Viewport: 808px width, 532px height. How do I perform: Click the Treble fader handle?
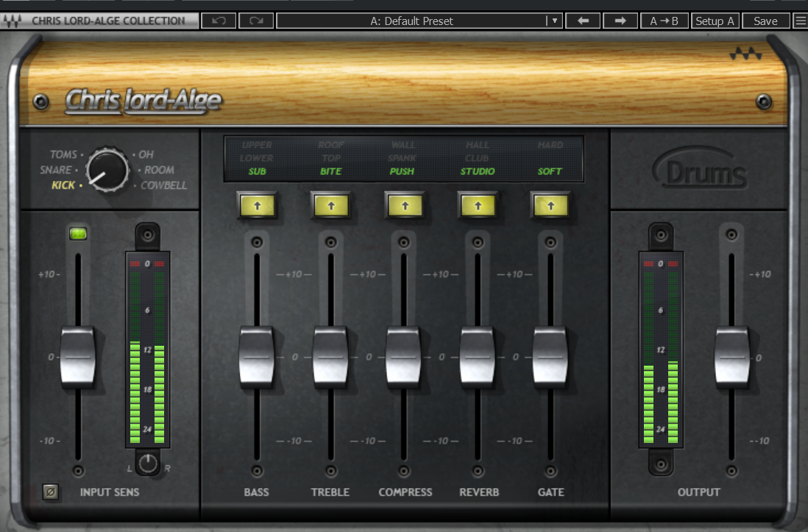click(x=331, y=357)
